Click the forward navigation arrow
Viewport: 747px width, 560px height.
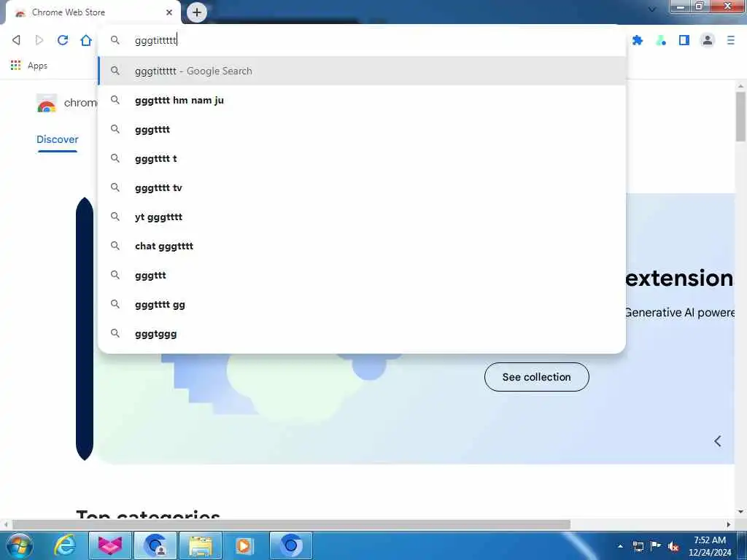tap(39, 40)
